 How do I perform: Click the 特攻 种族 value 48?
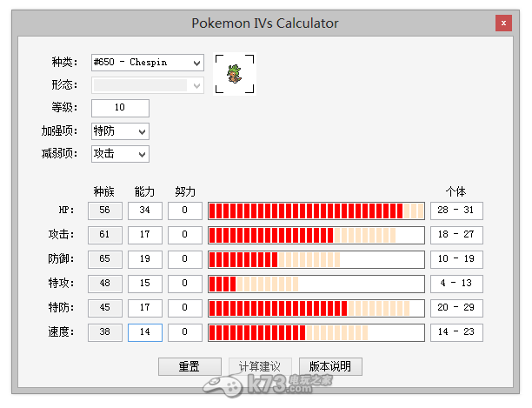click(x=105, y=284)
